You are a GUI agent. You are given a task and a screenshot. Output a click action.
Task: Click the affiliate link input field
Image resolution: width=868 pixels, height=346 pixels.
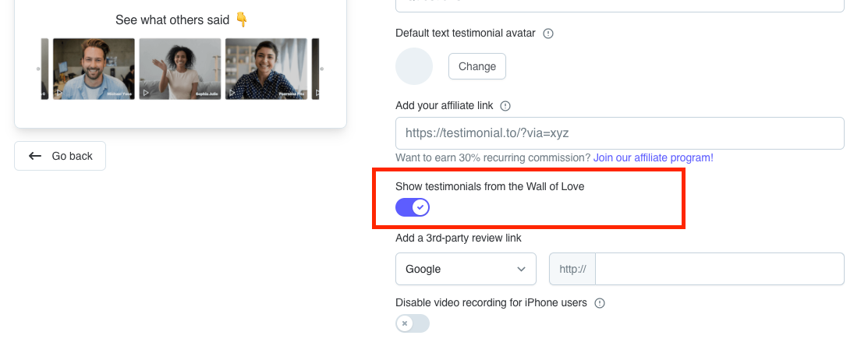619,133
